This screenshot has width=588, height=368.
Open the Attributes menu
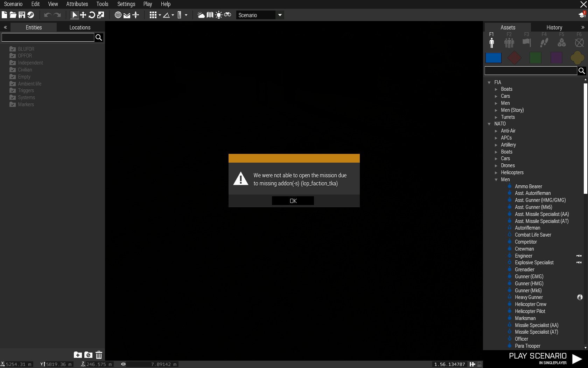77,4
